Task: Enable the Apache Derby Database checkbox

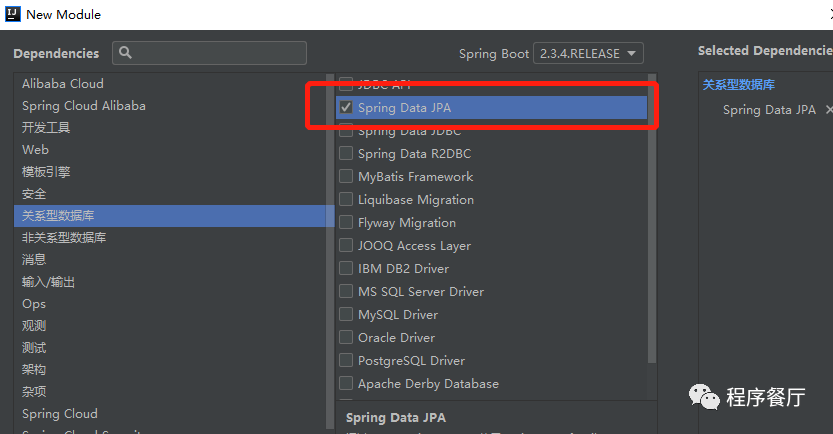Action: 346,383
